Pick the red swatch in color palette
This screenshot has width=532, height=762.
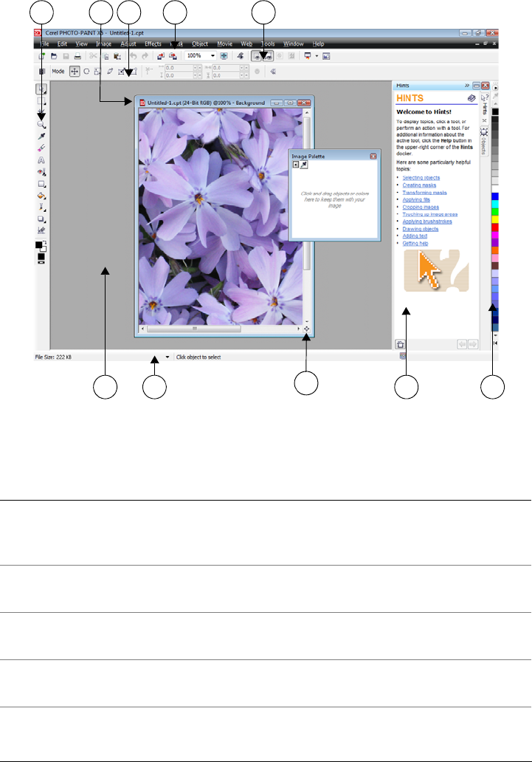[495, 227]
